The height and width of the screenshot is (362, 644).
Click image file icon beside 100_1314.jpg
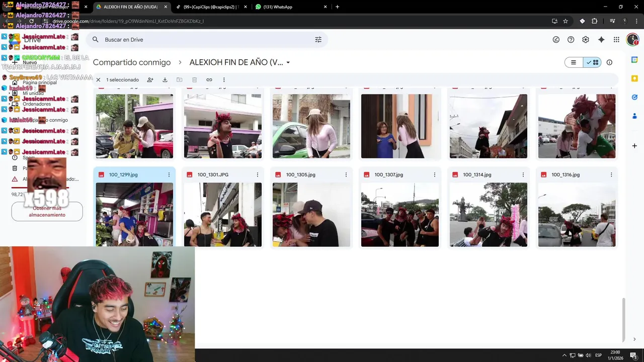click(455, 174)
